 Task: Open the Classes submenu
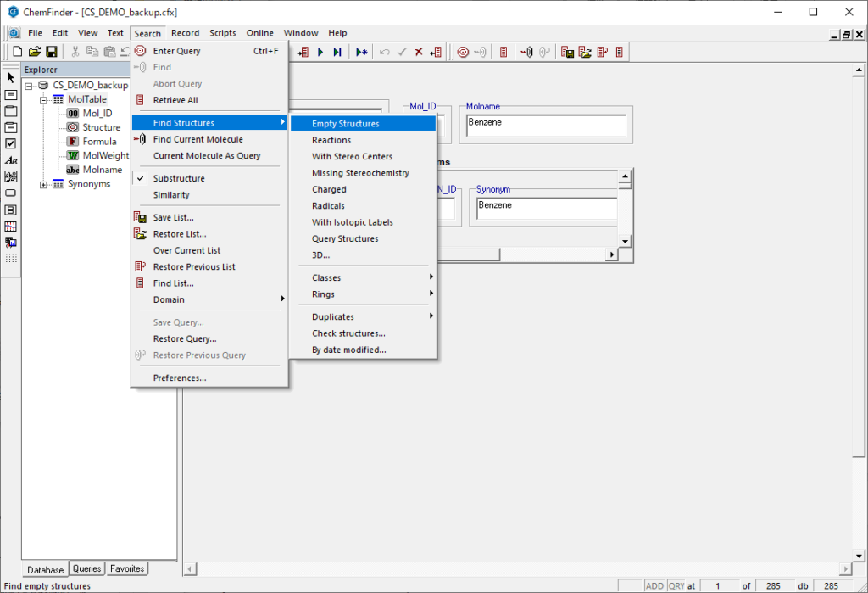tap(326, 278)
